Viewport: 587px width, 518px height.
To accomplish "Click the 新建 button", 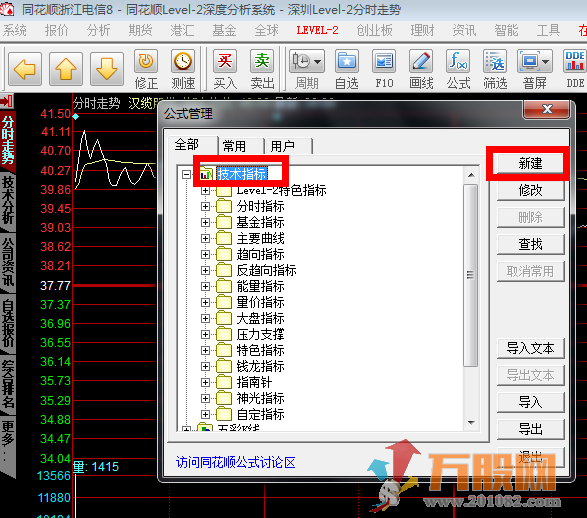I will [530, 164].
